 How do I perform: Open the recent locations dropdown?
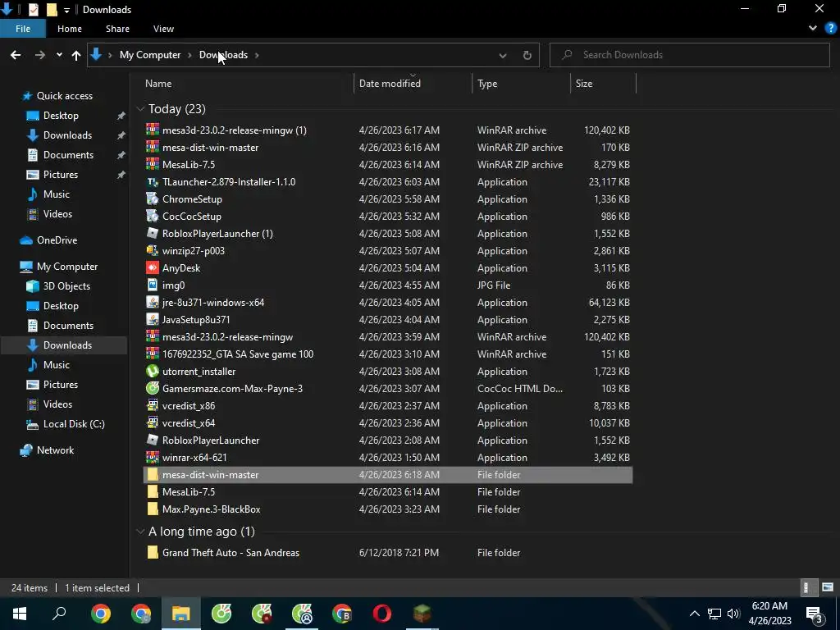pos(59,55)
